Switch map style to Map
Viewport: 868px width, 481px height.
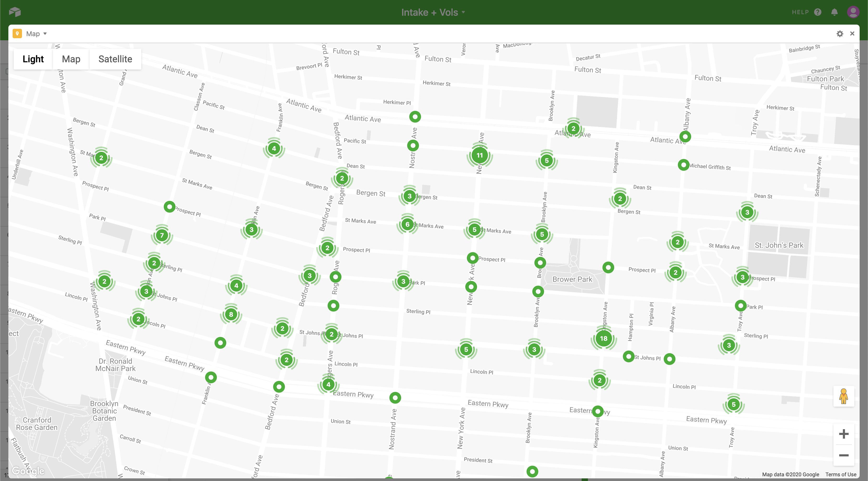[x=71, y=59]
